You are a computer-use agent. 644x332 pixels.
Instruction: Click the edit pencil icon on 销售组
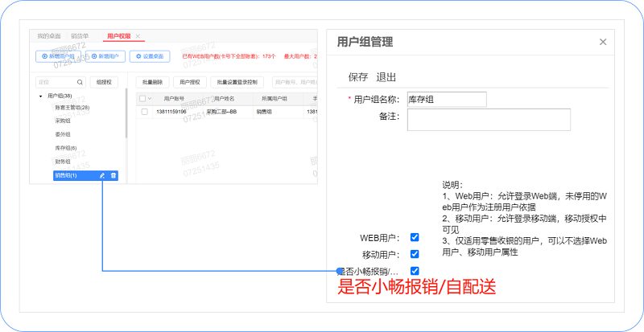click(x=102, y=175)
